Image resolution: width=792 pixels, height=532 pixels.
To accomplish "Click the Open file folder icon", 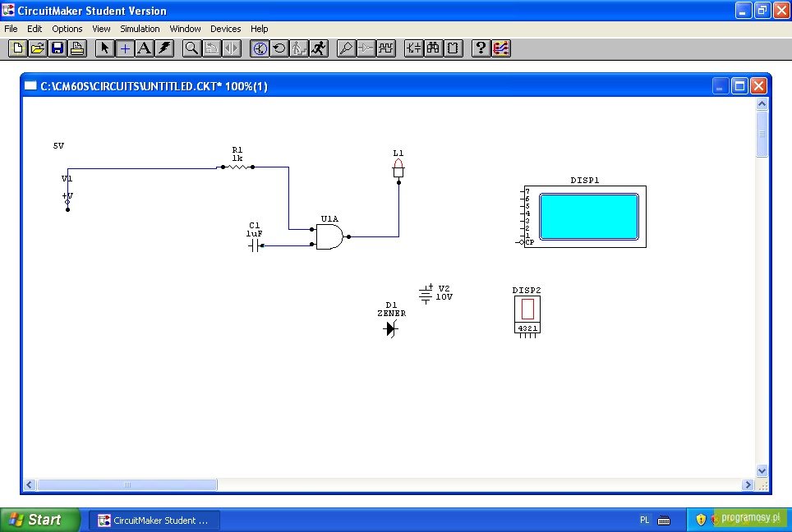I will pos(37,48).
